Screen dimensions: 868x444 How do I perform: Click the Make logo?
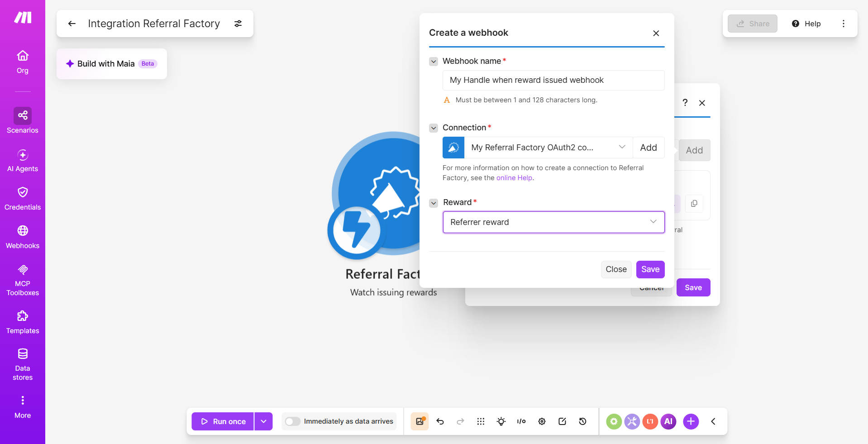click(23, 18)
